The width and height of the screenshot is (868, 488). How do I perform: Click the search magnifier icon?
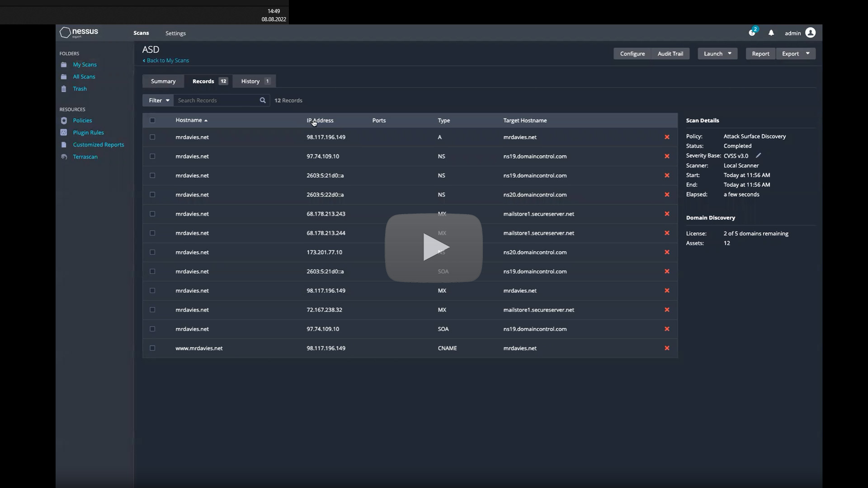(263, 100)
